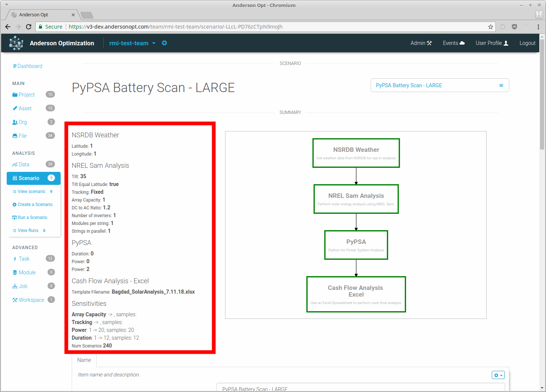
Task: Open the Admin tools page
Action: click(421, 43)
